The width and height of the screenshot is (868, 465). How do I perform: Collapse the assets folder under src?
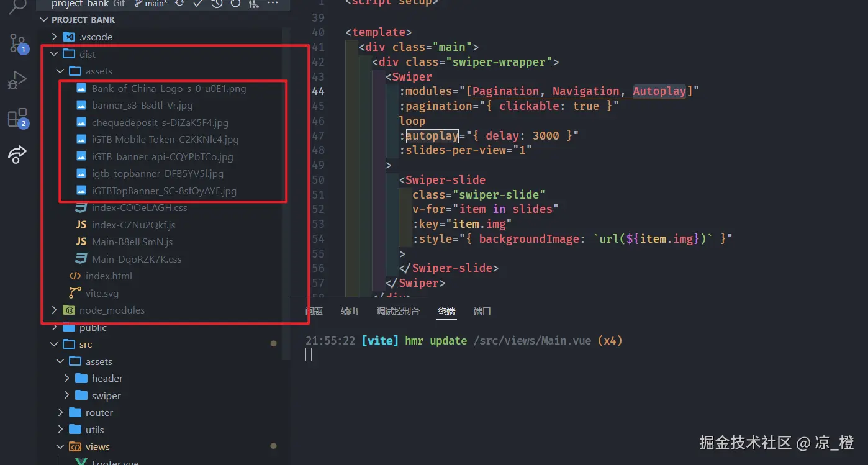(x=60, y=361)
